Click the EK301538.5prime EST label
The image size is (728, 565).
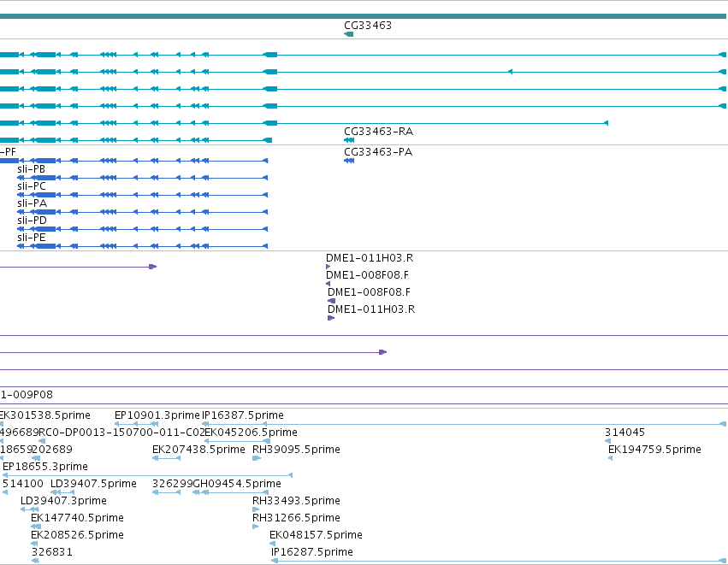pos(45,415)
